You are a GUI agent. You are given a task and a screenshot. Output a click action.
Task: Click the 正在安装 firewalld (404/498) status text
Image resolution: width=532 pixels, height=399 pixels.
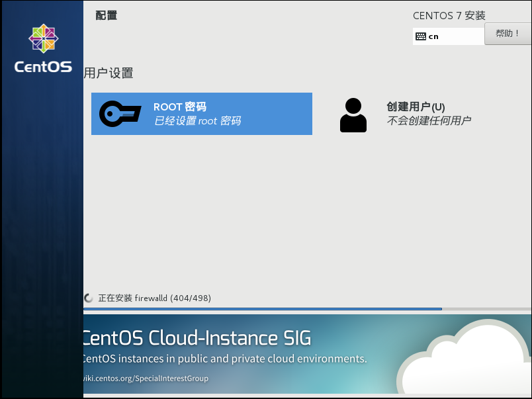154,298
